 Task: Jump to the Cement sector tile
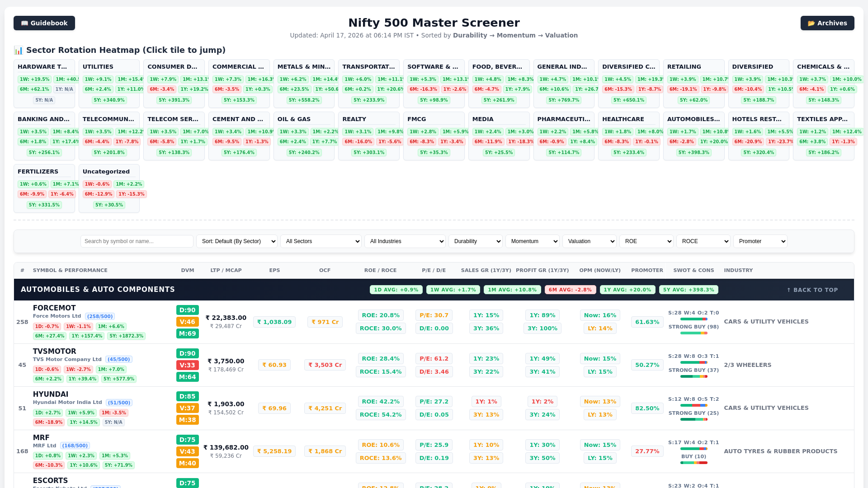tap(239, 136)
